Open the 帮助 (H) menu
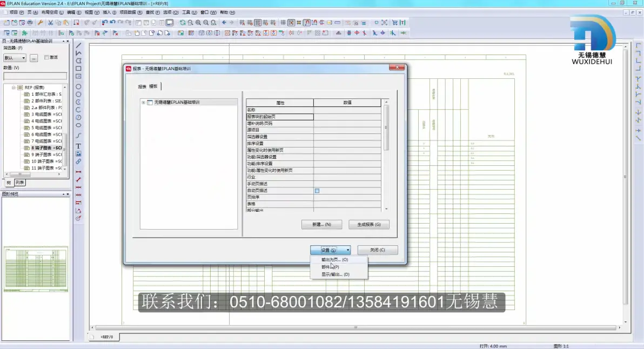Image resolution: width=644 pixels, height=349 pixels. 227,12
